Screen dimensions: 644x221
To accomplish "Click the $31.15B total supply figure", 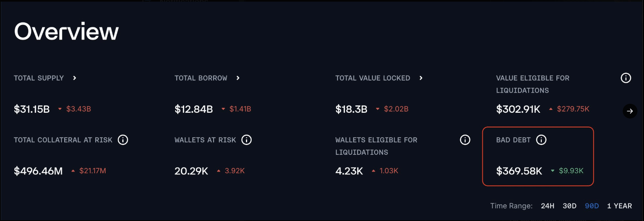I will pyautogui.click(x=32, y=109).
